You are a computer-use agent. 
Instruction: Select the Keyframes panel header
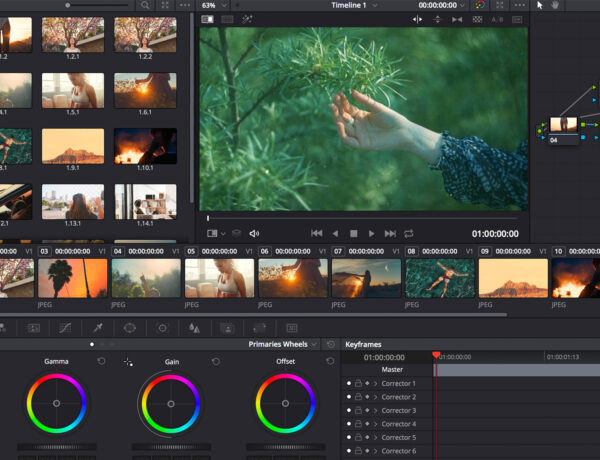click(x=363, y=344)
